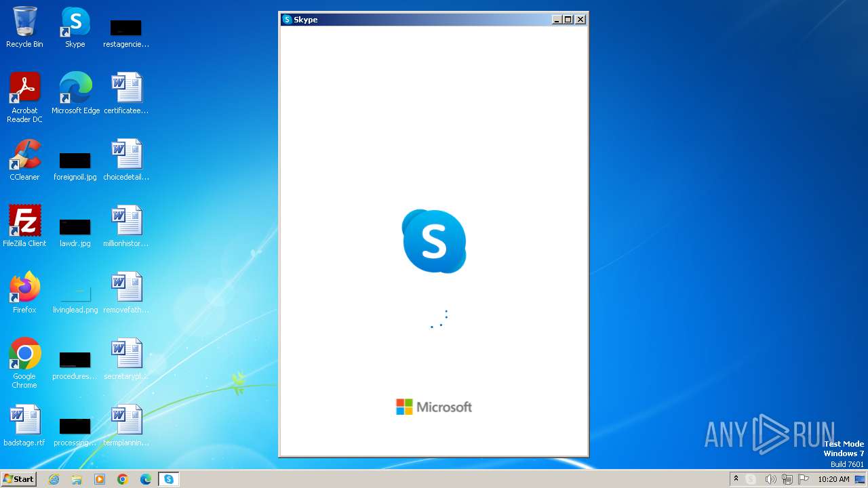Click the Skype logo in the splash screen
This screenshot has width=868, height=488.
[x=434, y=241]
